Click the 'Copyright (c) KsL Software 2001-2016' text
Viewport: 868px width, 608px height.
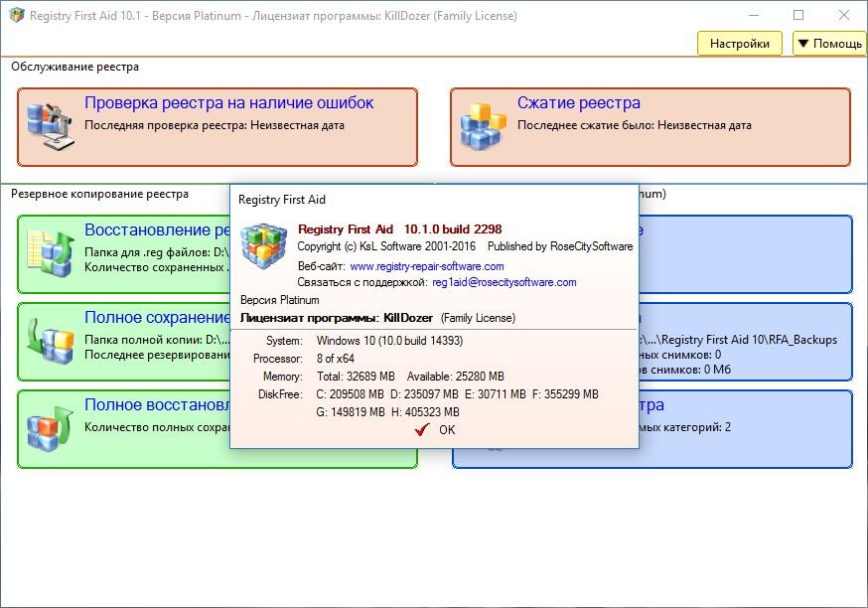386,246
